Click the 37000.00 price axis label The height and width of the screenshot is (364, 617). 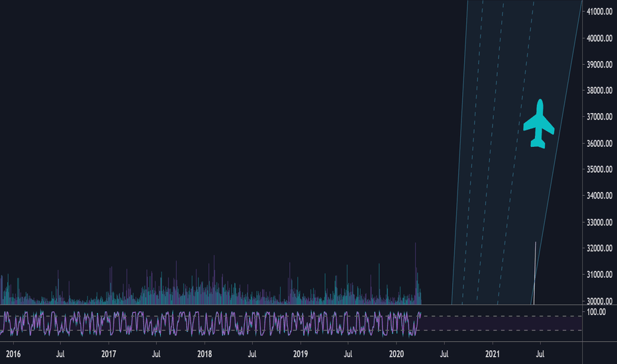tap(599, 117)
